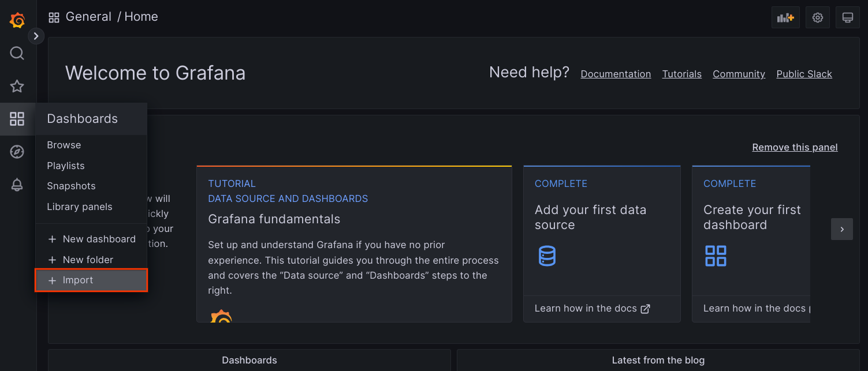Click Remove this panel
This screenshot has width=868, height=371.
[x=795, y=147]
